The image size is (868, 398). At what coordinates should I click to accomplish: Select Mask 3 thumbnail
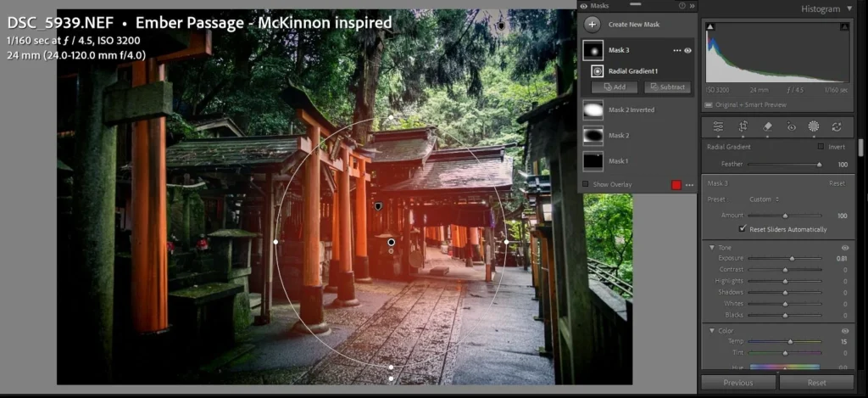(x=593, y=50)
